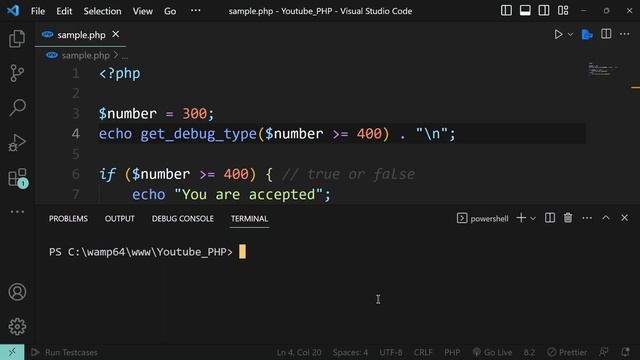Click Prettier status bar item
This screenshot has height=360, width=640.
pyautogui.click(x=567, y=352)
